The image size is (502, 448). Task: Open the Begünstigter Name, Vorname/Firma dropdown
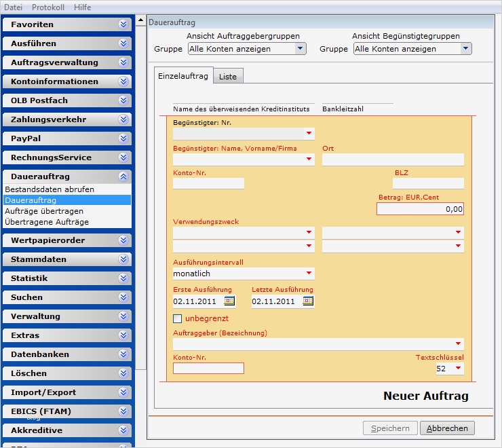309,160
